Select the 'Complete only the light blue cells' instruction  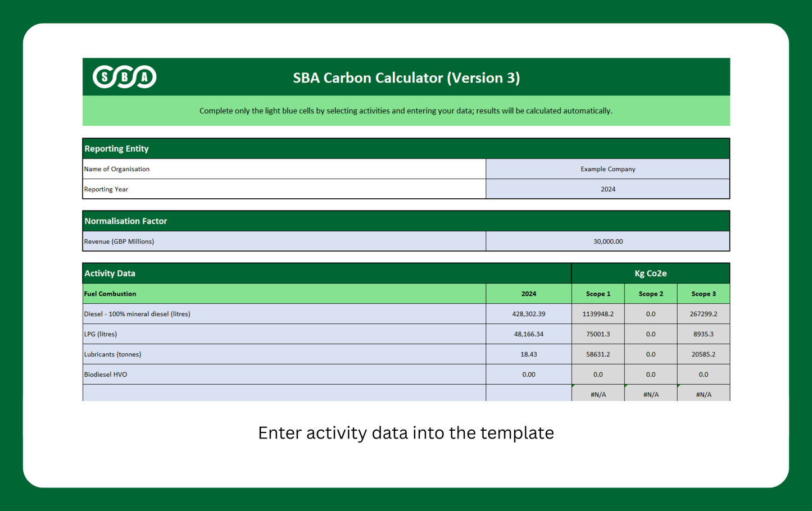406,111
